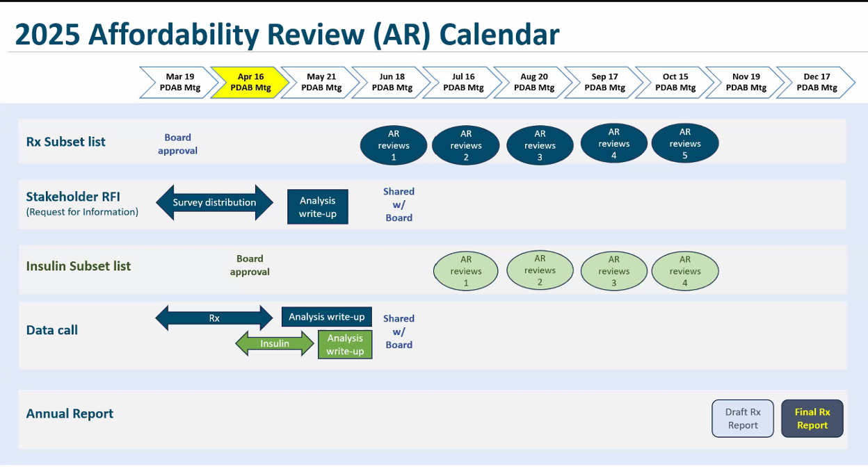Select the Aug 20 PDAB Mtg arrow
The width and height of the screenshot is (868, 467).
coord(533,82)
